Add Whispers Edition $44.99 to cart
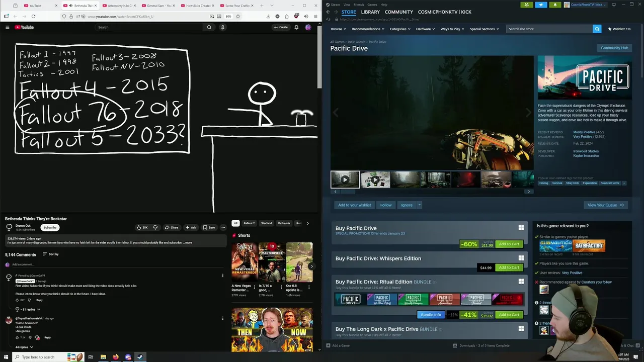The width and height of the screenshot is (644, 362). coord(509,267)
